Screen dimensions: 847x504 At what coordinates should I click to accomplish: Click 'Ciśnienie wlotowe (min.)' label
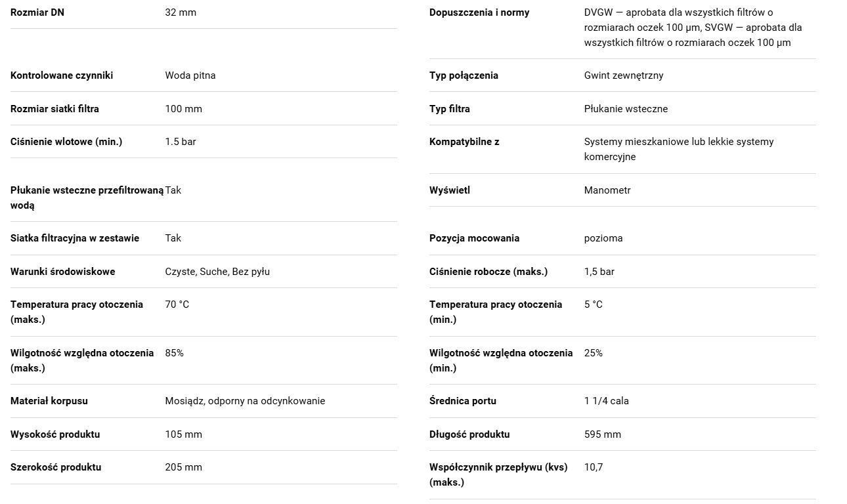click(66, 142)
